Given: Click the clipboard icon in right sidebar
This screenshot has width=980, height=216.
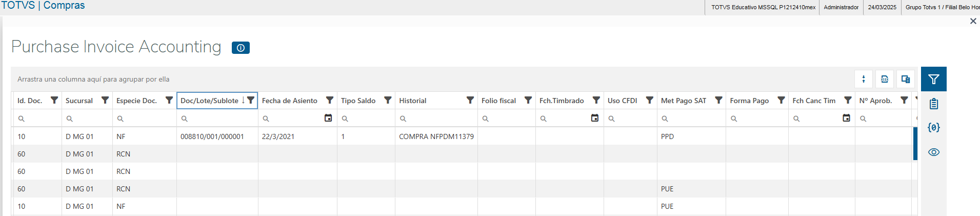Looking at the screenshot, I should click(933, 104).
